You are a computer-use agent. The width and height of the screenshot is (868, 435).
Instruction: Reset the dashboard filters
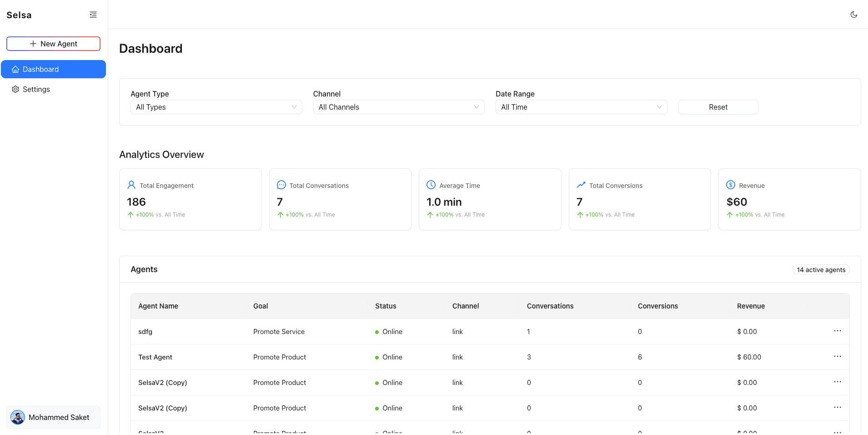point(717,107)
